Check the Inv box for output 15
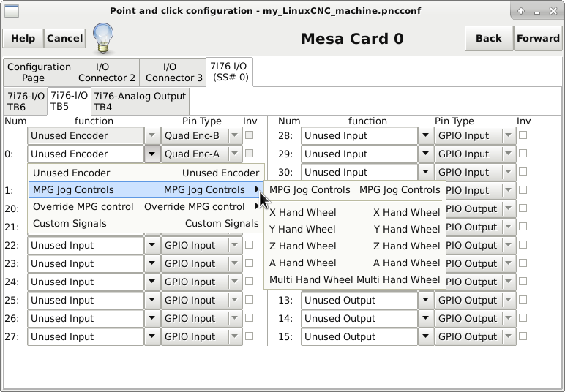 (523, 336)
